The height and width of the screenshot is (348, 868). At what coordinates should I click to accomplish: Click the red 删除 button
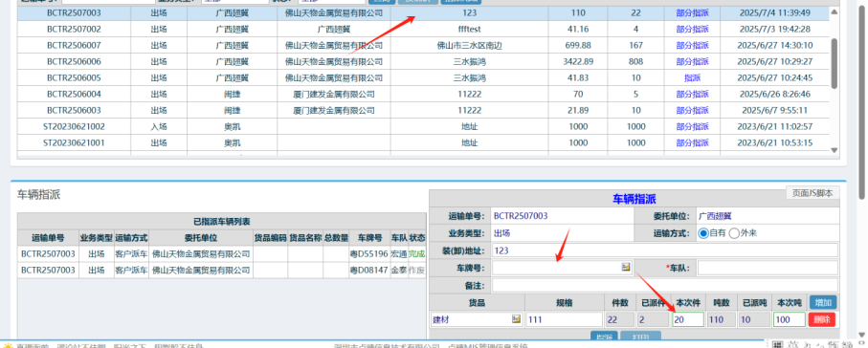coord(822,319)
